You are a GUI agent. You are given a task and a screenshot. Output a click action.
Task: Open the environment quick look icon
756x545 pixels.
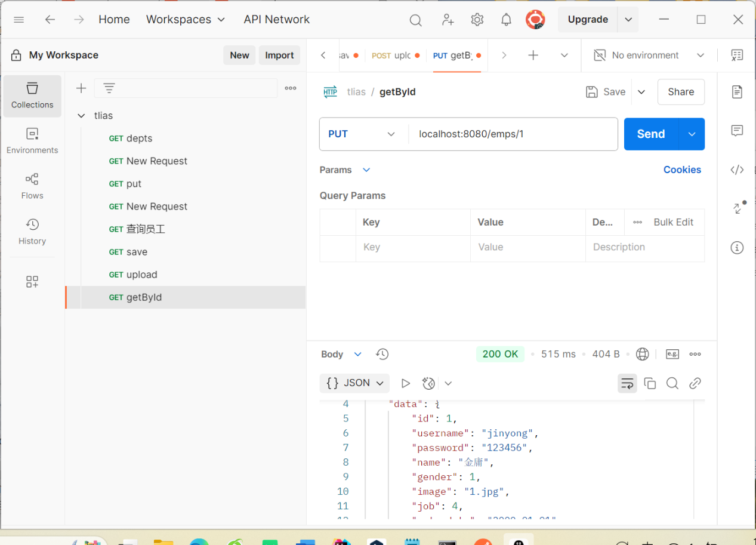tap(738, 55)
